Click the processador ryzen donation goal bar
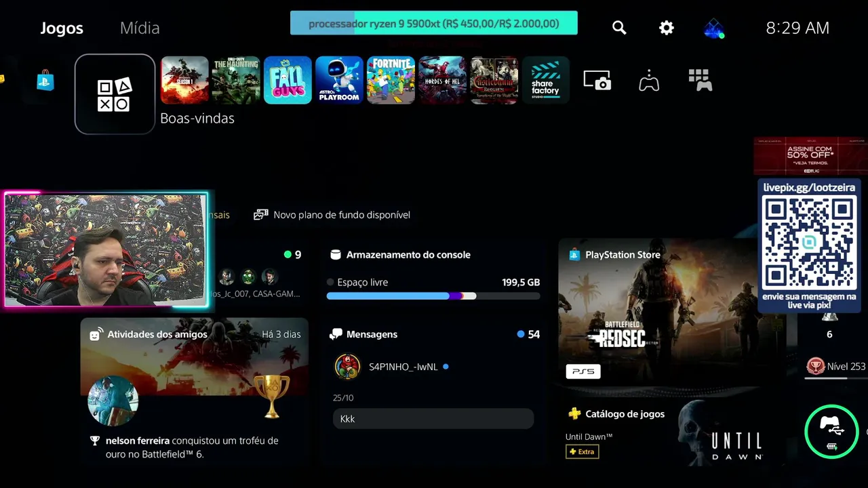Viewport: 868px width, 488px height. [x=434, y=23]
